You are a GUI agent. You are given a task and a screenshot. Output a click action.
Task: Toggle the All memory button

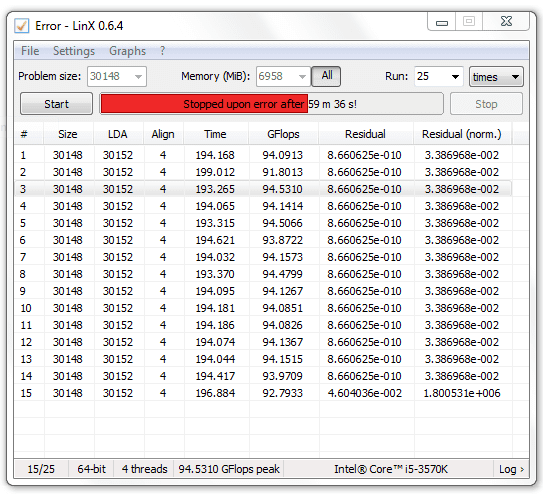point(326,76)
